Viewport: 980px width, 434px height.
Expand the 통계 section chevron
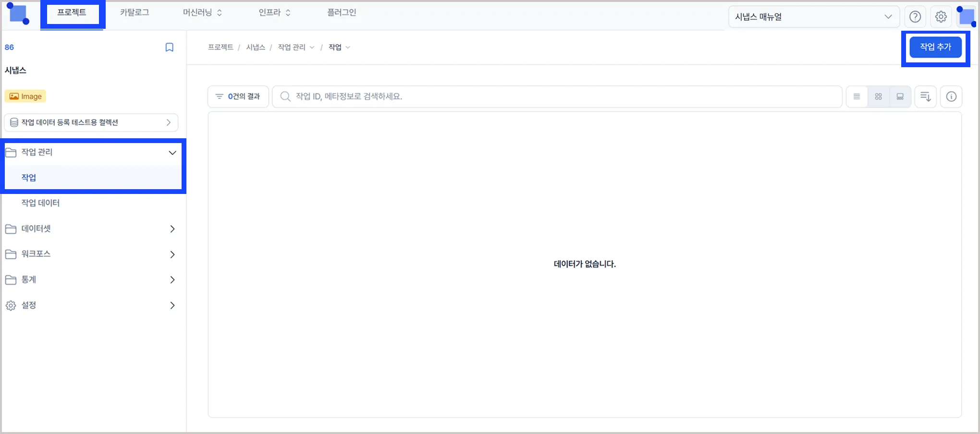pyautogui.click(x=172, y=280)
